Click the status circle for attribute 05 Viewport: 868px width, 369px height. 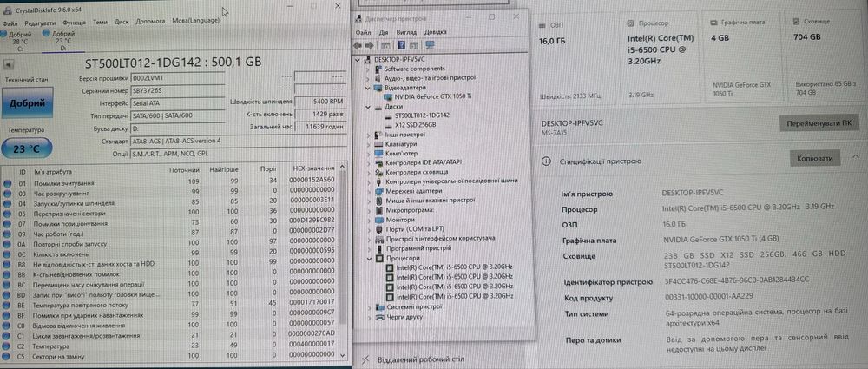pos(7,214)
